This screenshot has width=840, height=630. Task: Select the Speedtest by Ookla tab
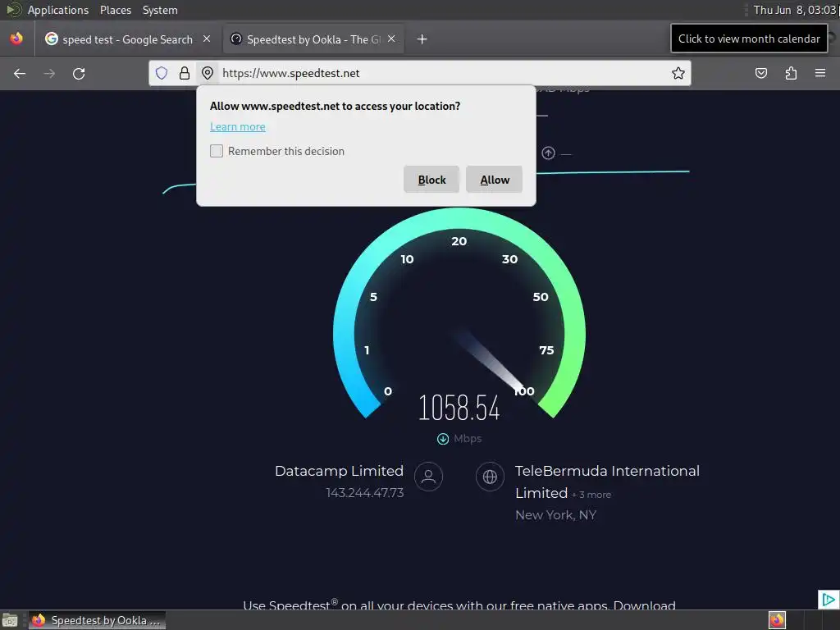pyautogui.click(x=313, y=39)
